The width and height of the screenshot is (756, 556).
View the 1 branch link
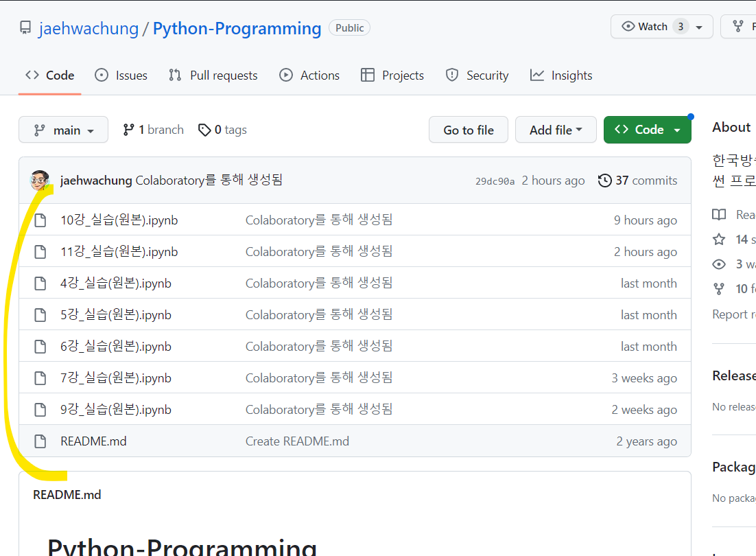[153, 130]
